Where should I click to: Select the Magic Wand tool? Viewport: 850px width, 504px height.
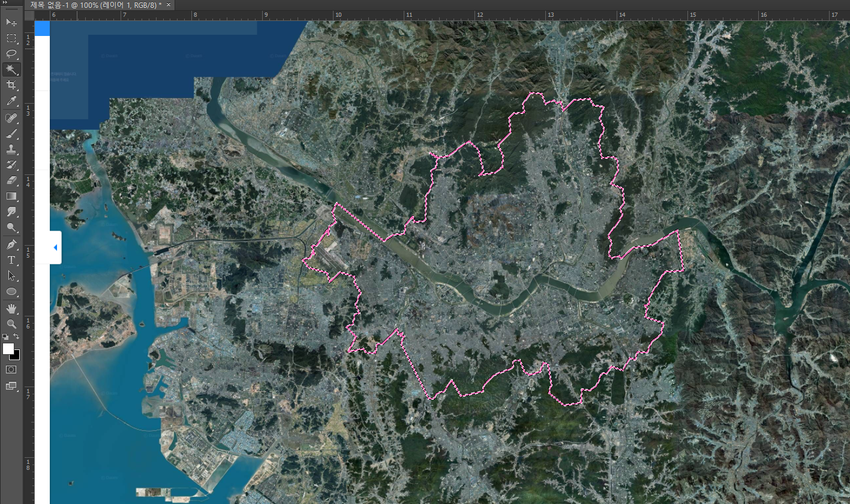click(11, 70)
